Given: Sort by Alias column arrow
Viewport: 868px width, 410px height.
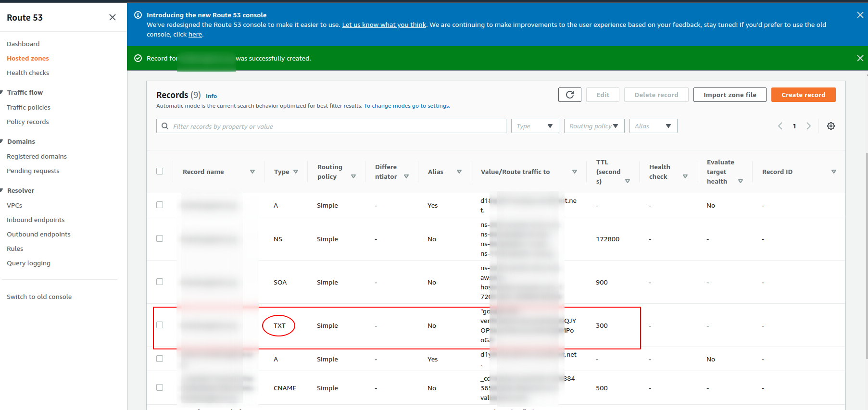Looking at the screenshot, I should click(459, 172).
